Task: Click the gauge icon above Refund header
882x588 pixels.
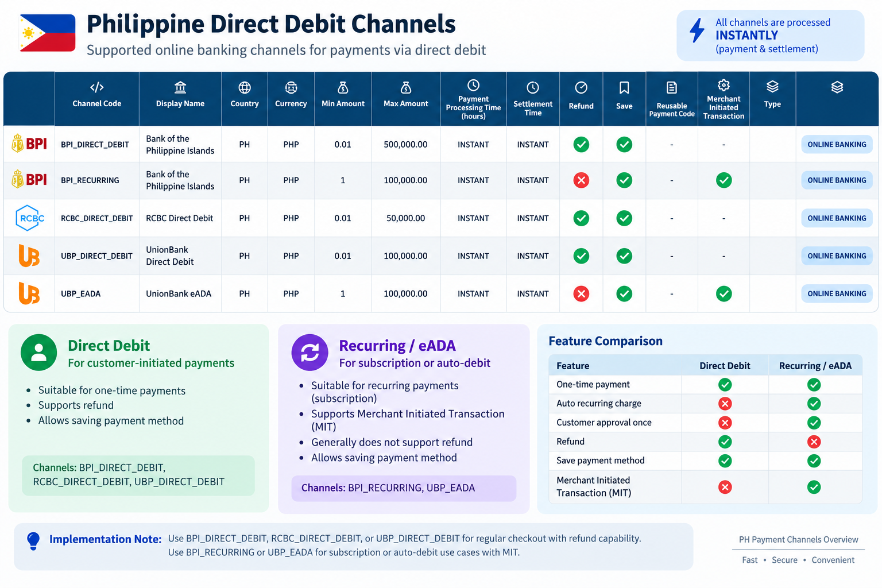Action: tap(581, 87)
